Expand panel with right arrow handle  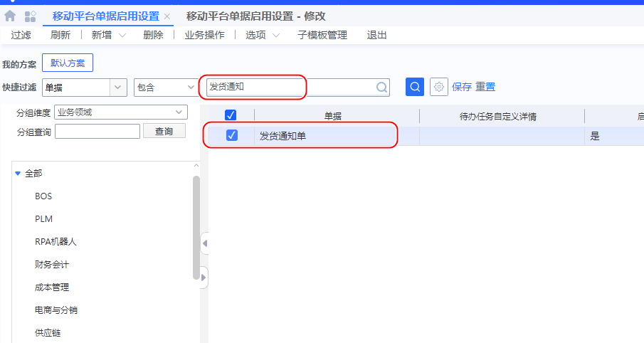205,277
